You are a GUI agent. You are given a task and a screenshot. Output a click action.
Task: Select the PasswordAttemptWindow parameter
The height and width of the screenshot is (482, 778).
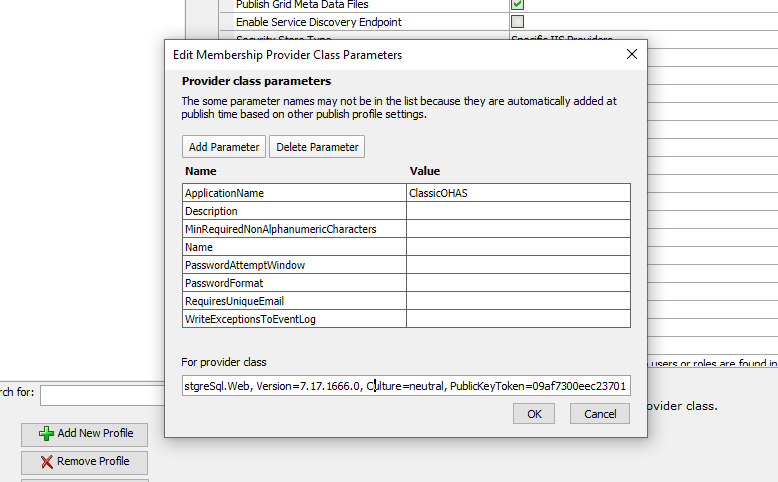click(x=294, y=265)
